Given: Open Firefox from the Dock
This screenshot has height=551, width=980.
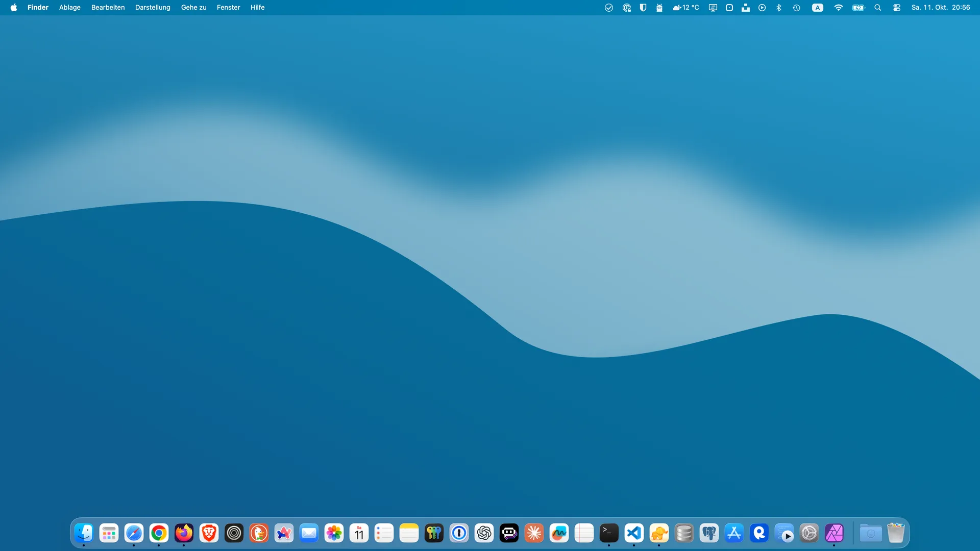Looking at the screenshot, I should coord(184,533).
